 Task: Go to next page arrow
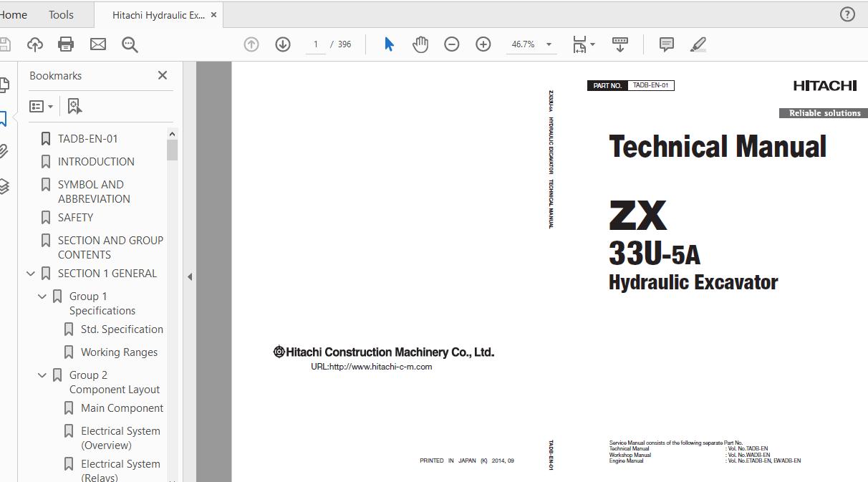tap(283, 44)
